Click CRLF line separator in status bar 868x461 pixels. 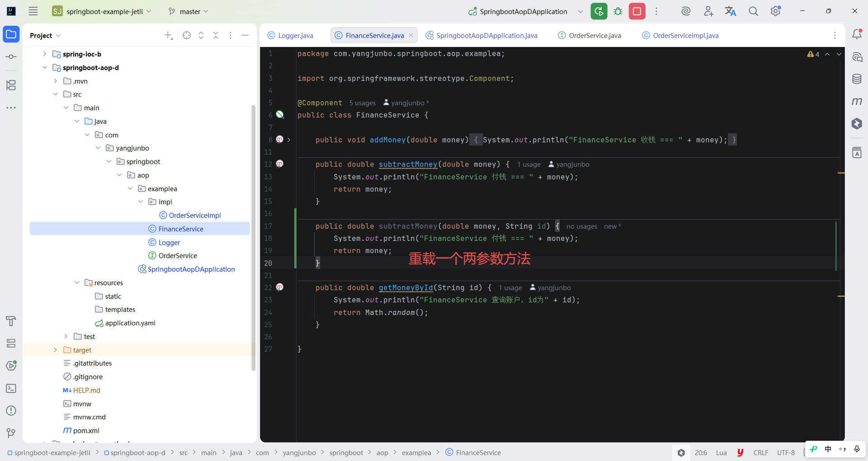tap(760, 452)
